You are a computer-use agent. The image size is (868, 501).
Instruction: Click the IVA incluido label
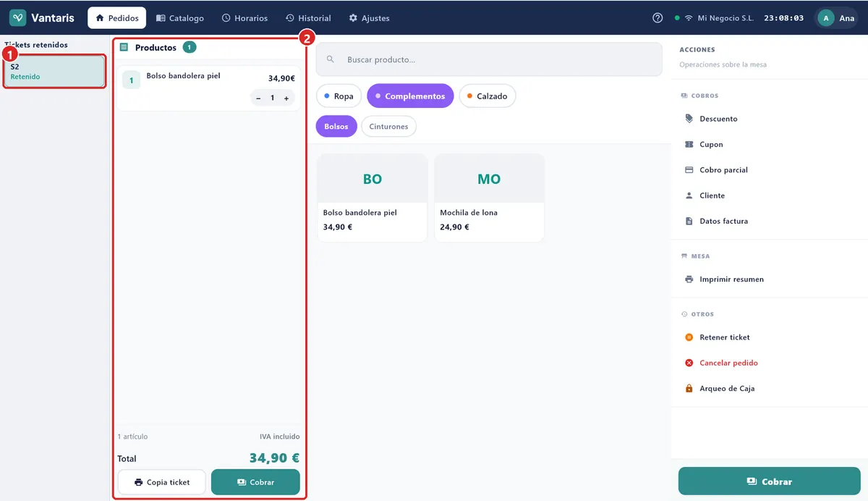(x=279, y=437)
